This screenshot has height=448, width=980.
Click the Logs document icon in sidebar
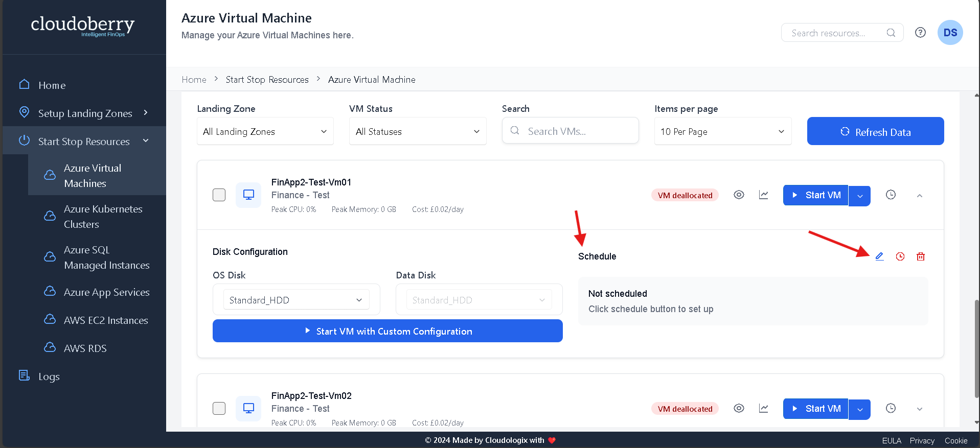[x=24, y=375]
